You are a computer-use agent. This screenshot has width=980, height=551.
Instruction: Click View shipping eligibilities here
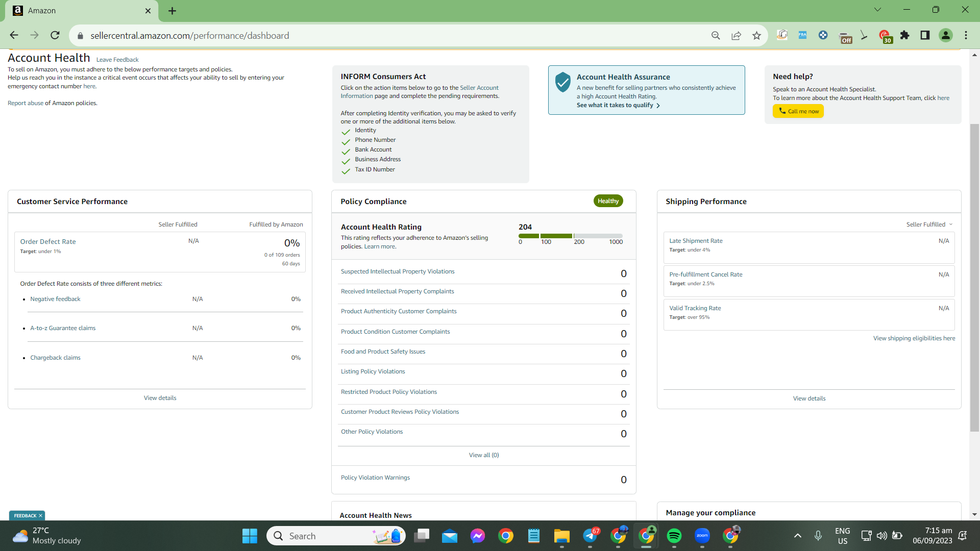[x=914, y=338]
